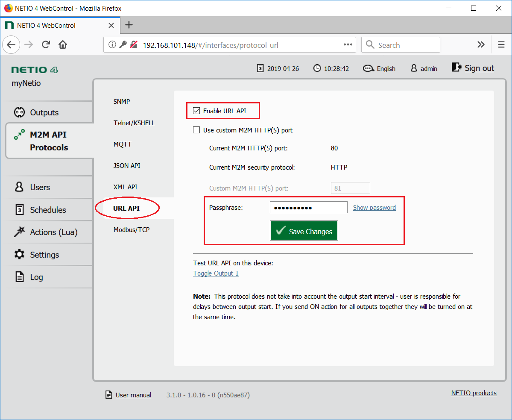
Task: Open the English language selector
Action: pyautogui.click(x=386, y=69)
